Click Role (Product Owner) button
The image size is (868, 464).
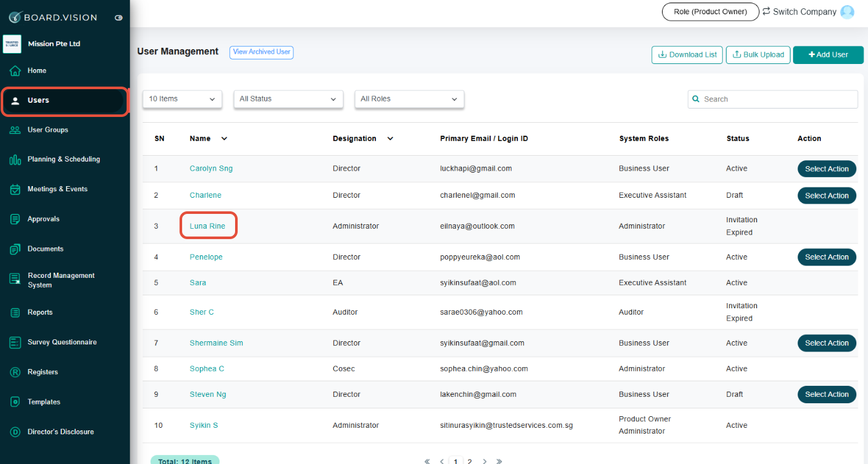(710, 12)
